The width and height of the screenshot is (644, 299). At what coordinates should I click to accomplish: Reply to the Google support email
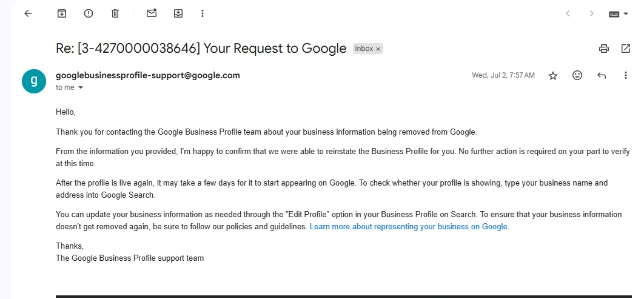click(602, 76)
